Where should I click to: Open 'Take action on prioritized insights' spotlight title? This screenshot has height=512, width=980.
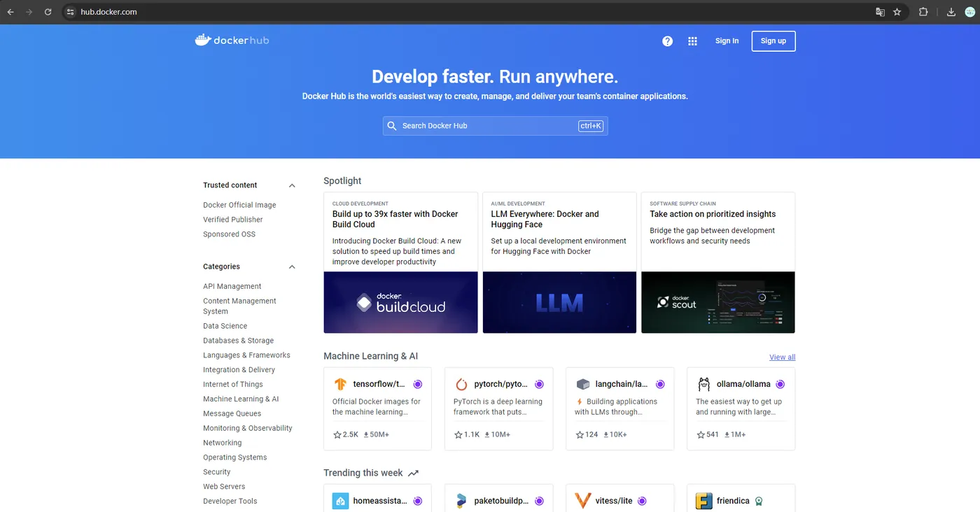pos(713,214)
